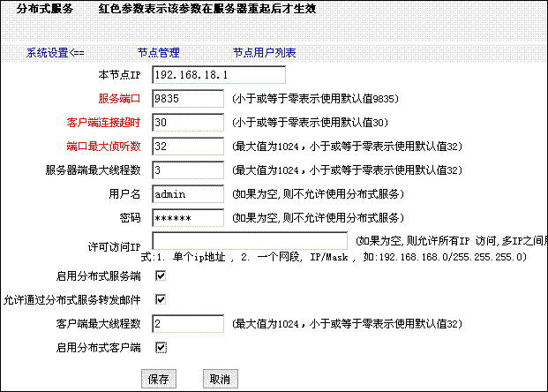Screen dimensions: 548x392
Task: Click into the 密码 password field
Action: [188, 217]
